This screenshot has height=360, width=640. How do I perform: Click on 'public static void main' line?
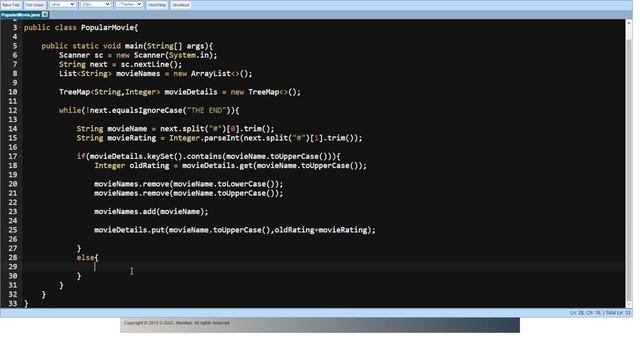(127, 46)
